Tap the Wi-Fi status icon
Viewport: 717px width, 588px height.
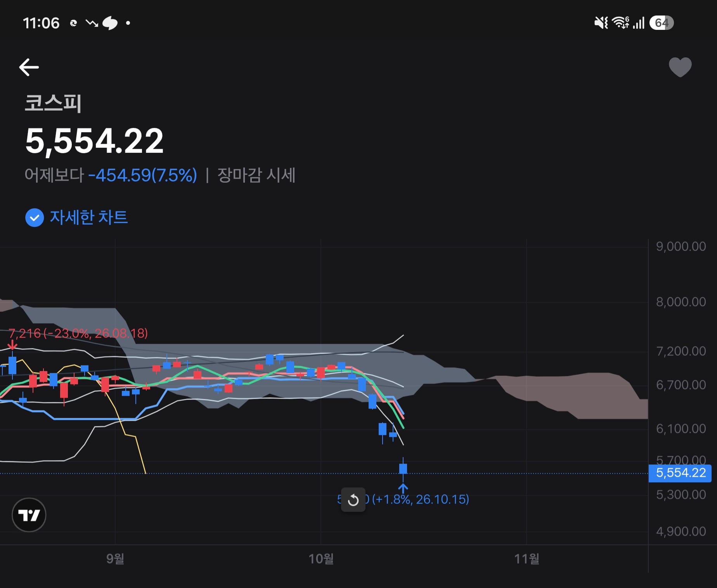coord(620,23)
